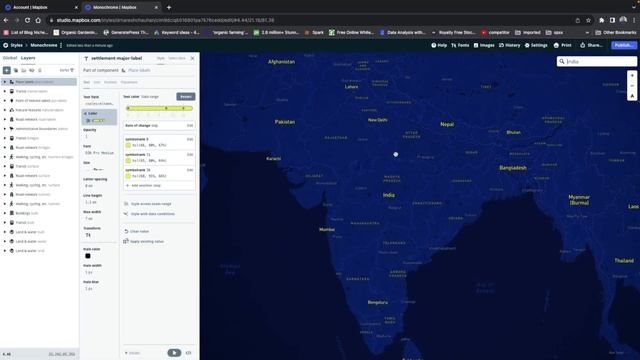Click the add new layer plus icon

(7, 70)
